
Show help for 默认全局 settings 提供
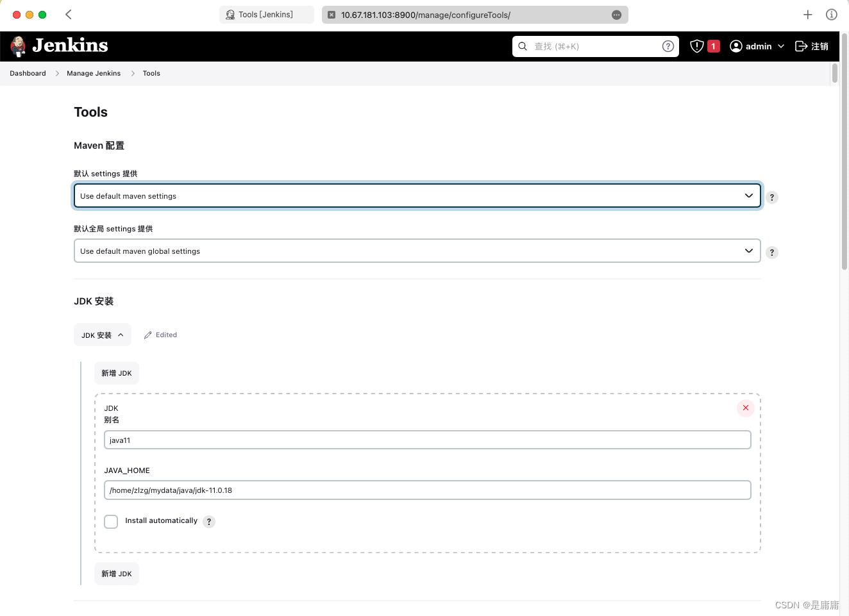(x=772, y=253)
